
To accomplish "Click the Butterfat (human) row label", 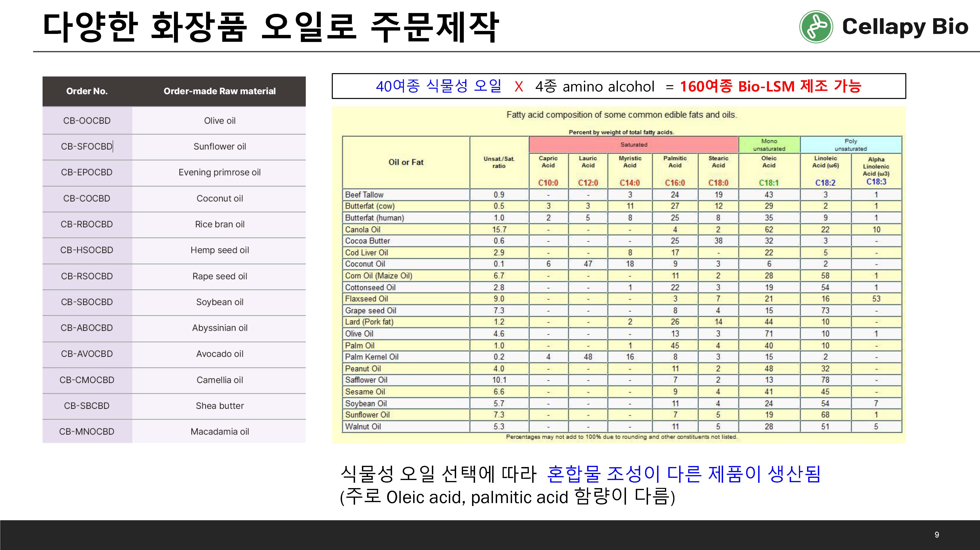I will (x=374, y=218).
